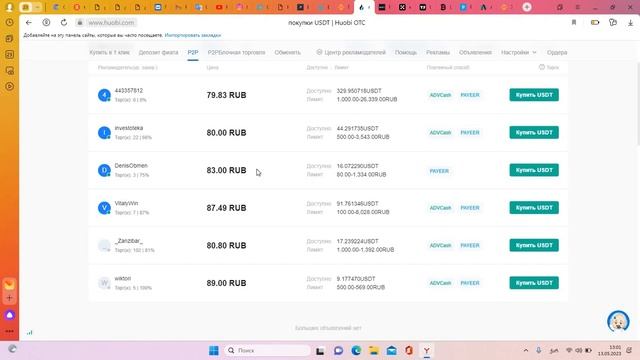Click the sidebar three-dots more icon
The image size is (640, 360).
[9, 331]
